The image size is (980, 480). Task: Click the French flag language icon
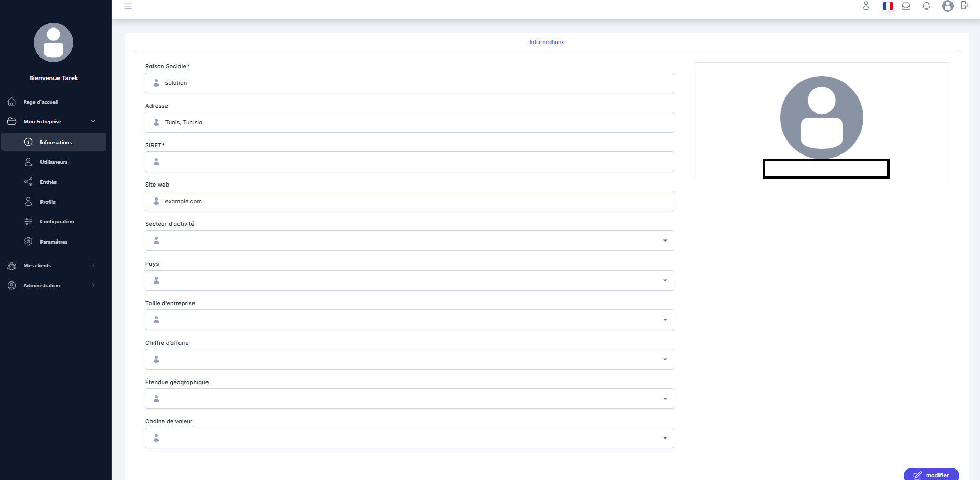click(888, 6)
